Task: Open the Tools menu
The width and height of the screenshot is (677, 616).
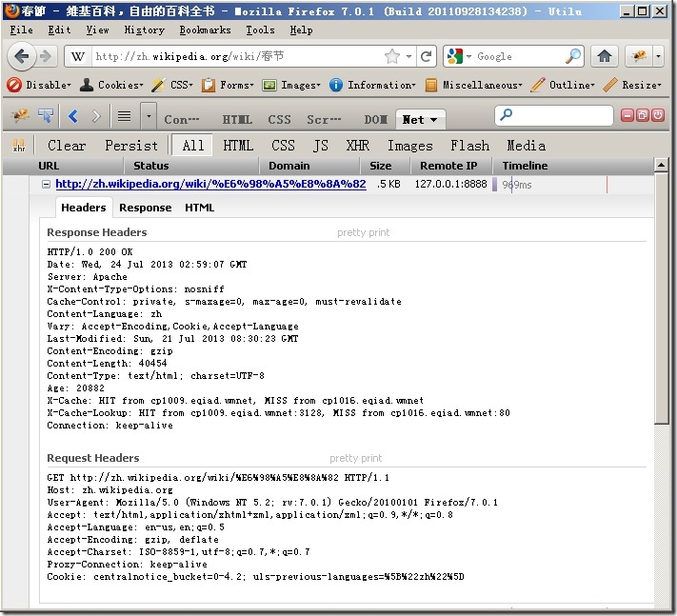Action: [x=260, y=30]
